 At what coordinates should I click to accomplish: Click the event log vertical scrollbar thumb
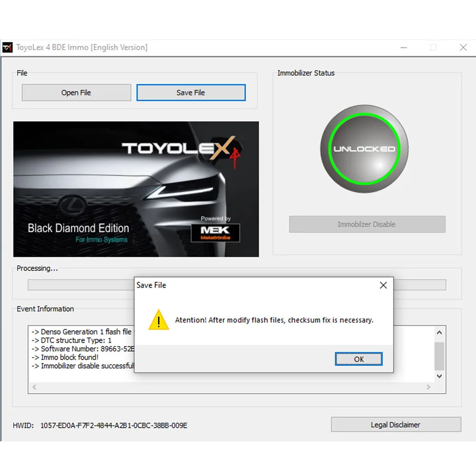(x=439, y=356)
